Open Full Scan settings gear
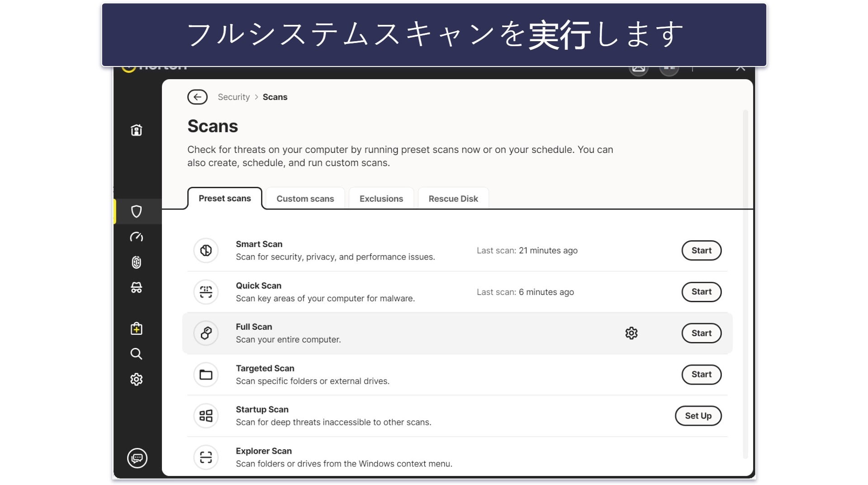Image resolution: width=868 pixels, height=485 pixels. pyautogui.click(x=631, y=333)
